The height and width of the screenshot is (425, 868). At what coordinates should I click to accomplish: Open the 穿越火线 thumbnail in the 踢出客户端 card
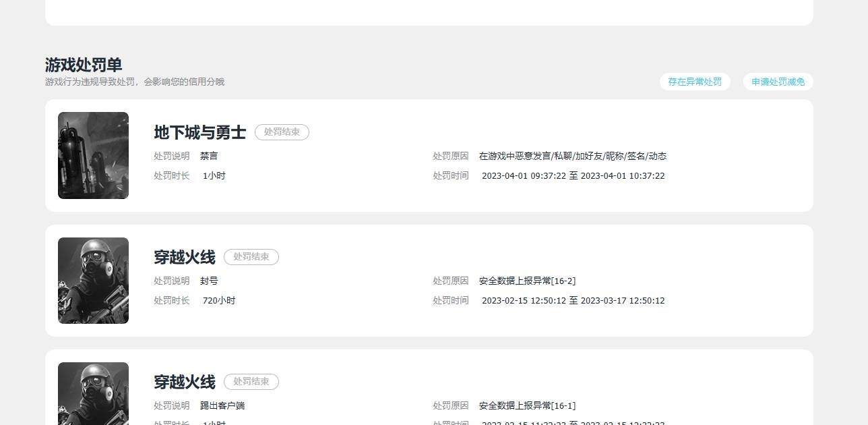93,393
